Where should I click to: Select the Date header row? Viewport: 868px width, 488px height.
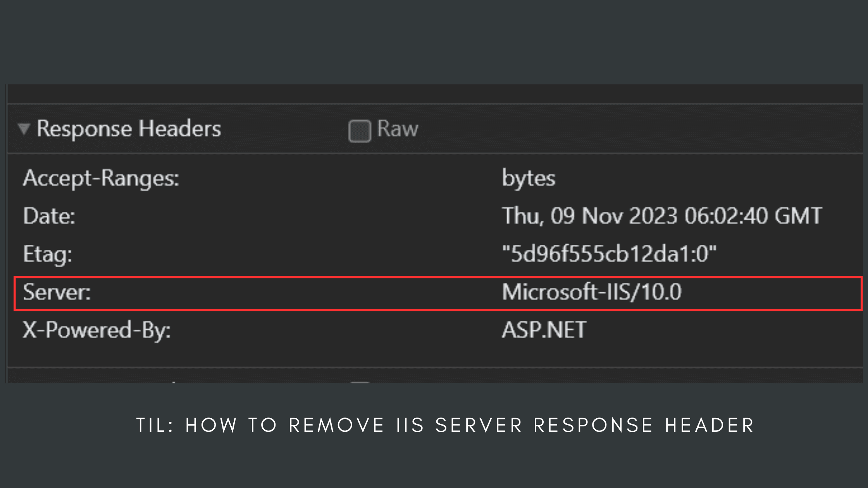click(x=49, y=216)
